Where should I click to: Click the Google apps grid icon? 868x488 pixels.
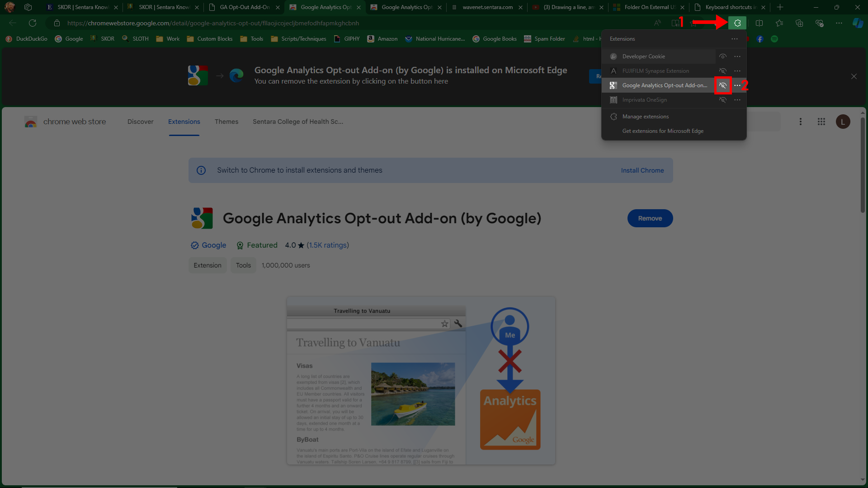pyautogui.click(x=821, y=122)
